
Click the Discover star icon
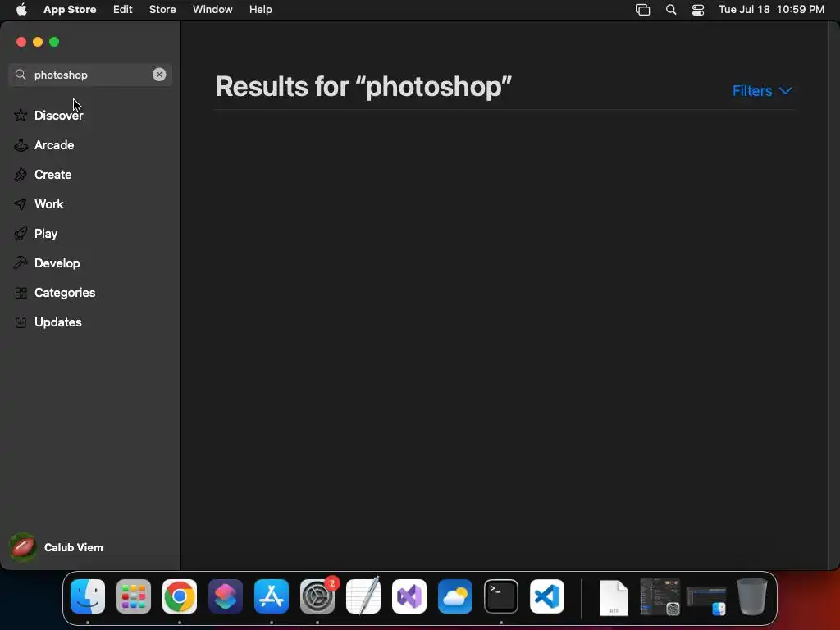point(21,115)
